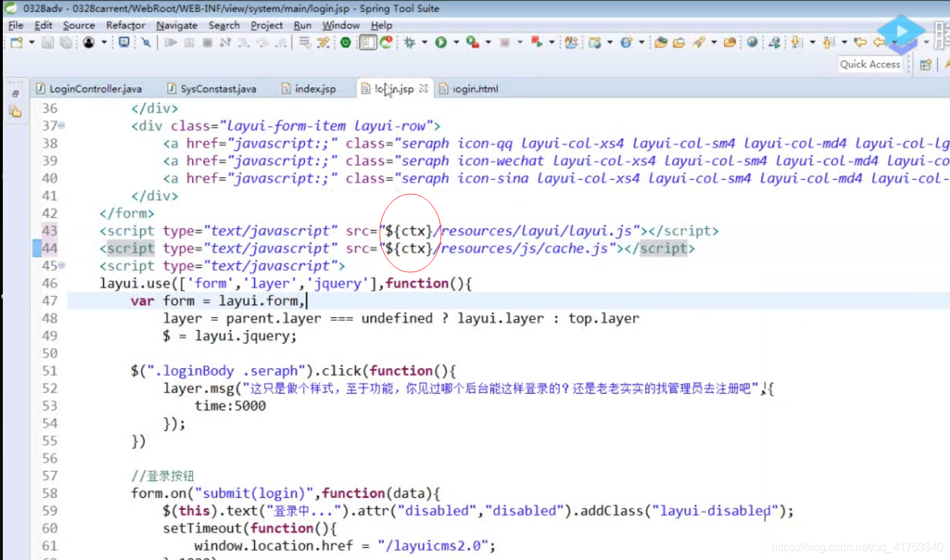Click the Last Edit Location icon
This screenshot has height=560, width=950.
tap(860, 42)
